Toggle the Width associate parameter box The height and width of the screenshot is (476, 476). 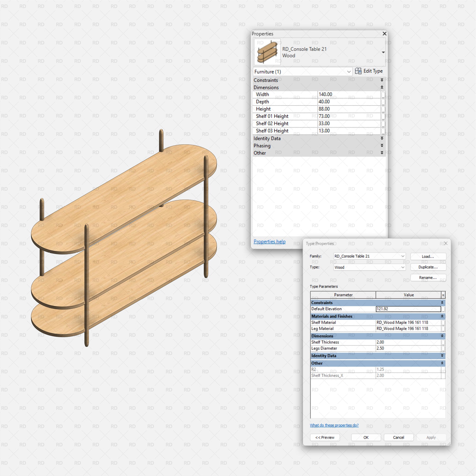point(383,94)
